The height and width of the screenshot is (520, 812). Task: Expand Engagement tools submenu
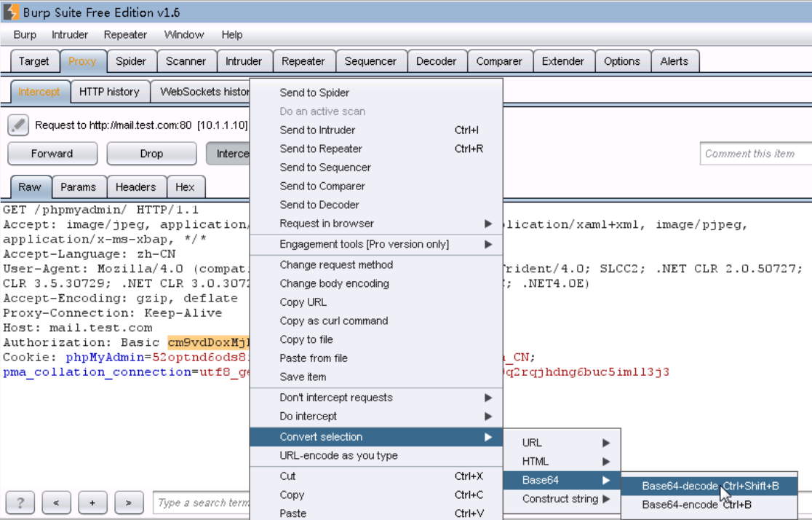[x=376, y=244]
